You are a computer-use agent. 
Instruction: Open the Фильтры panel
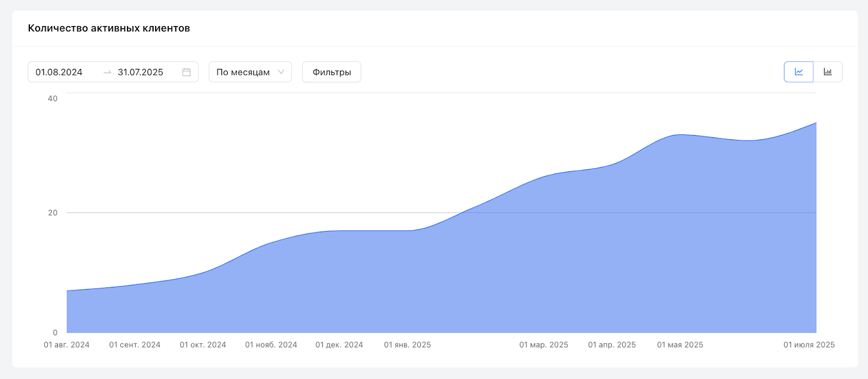331,72
